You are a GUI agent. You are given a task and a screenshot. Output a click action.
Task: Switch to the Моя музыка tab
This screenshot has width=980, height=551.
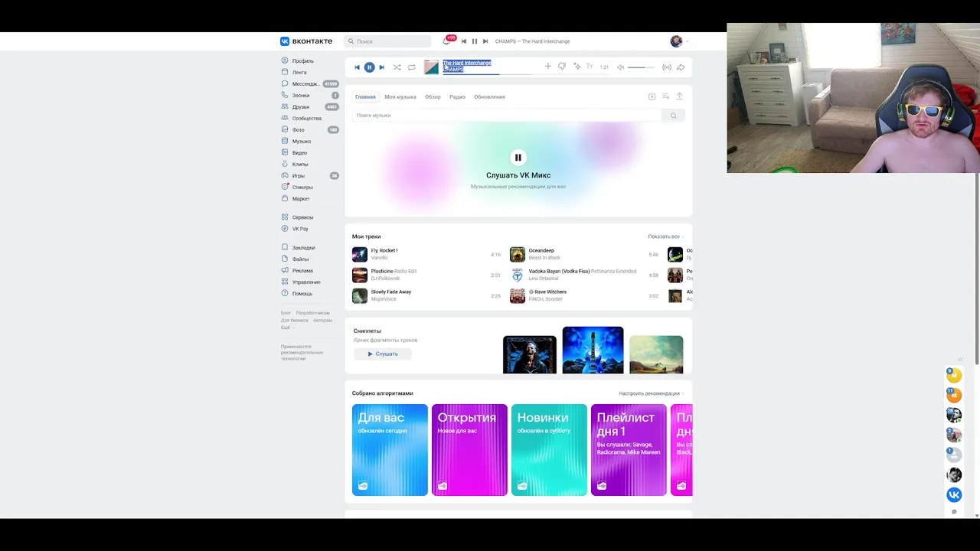pos(400,97)
